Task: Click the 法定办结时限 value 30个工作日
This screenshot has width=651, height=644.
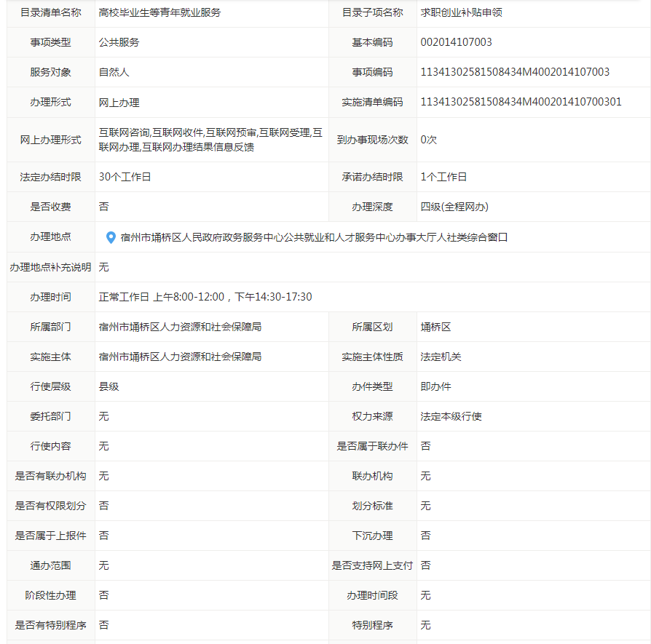Action: pyautogui.click(x=125, y=177)
